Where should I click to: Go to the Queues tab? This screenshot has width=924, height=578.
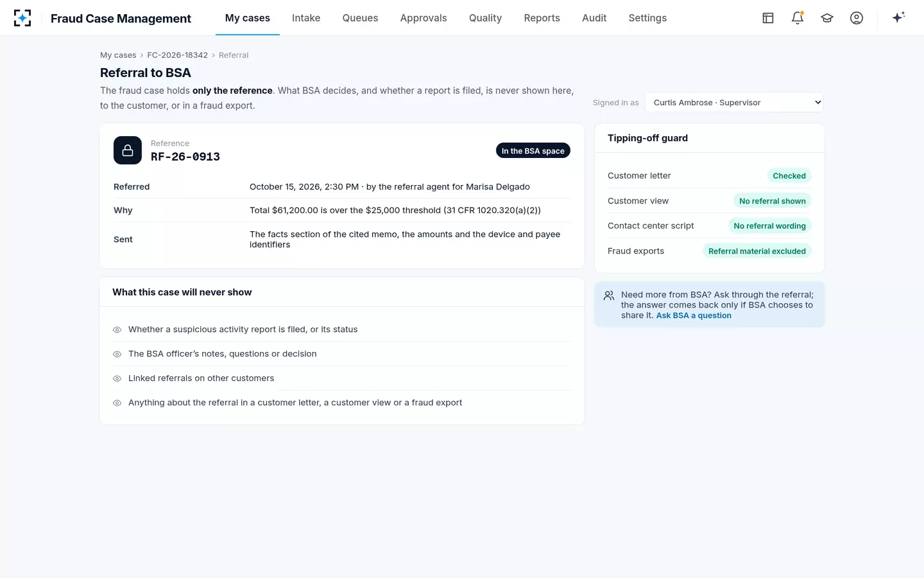pos(360,18)
